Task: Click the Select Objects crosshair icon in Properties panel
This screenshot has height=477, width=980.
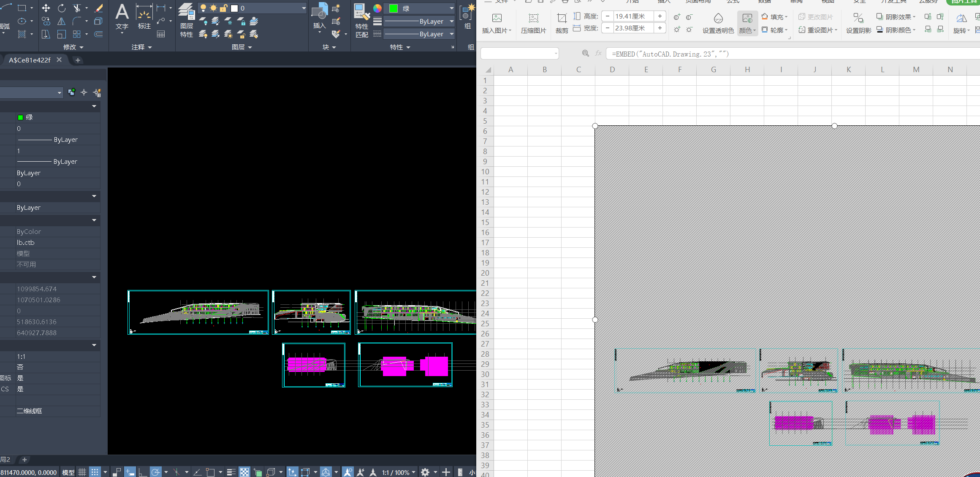Action: [84, 92]
